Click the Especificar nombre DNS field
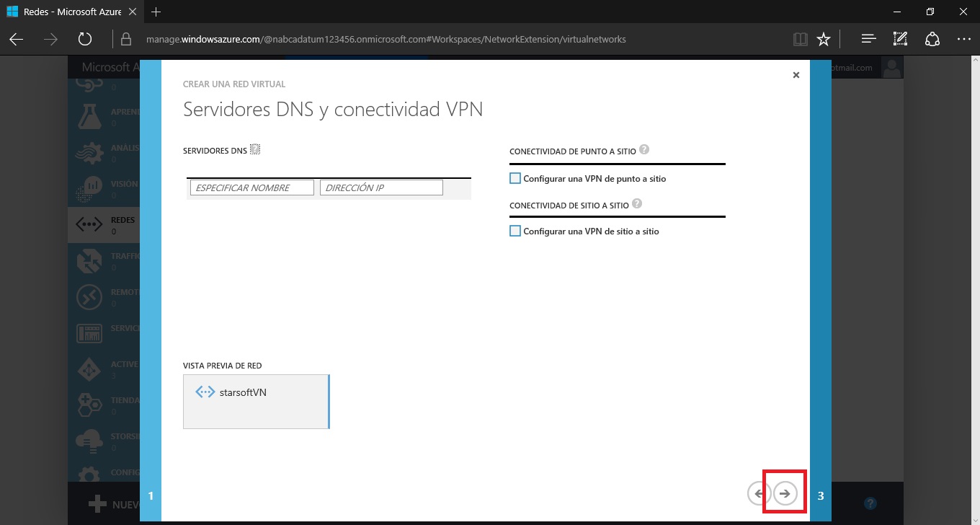980x525 pixels. (x=251, y=187)
